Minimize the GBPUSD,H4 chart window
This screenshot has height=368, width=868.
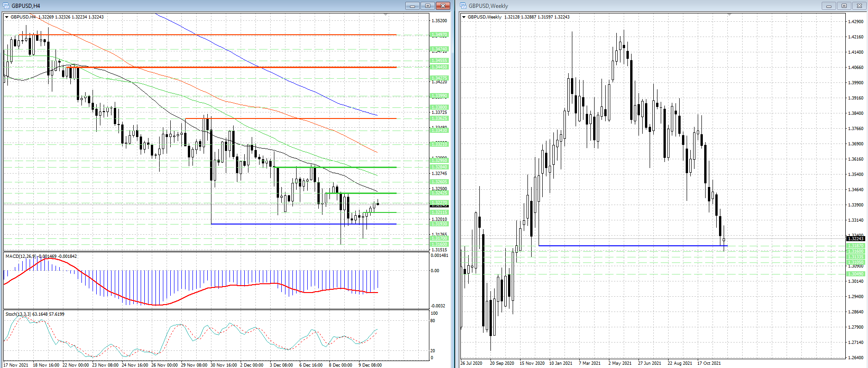412,6
